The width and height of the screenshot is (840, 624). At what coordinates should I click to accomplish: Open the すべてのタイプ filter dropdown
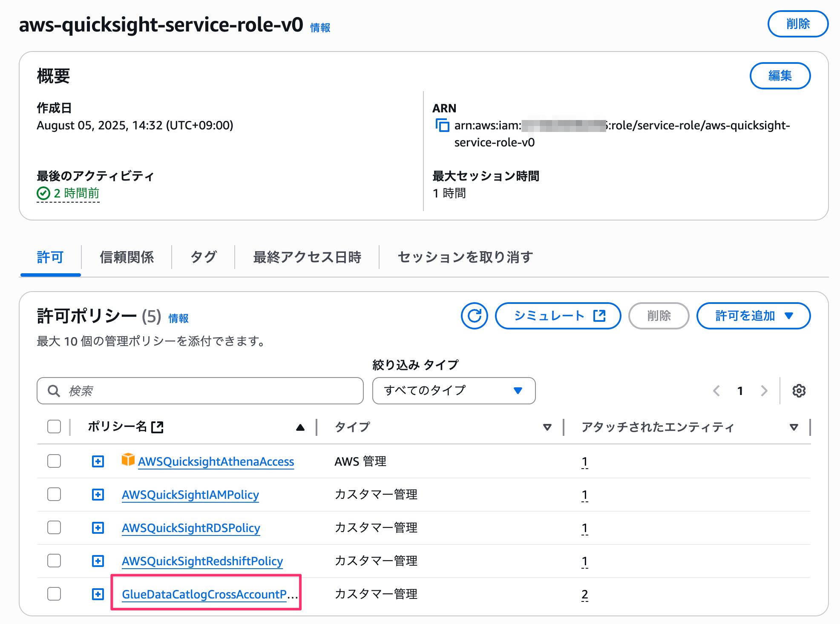(x=454, y=391)
